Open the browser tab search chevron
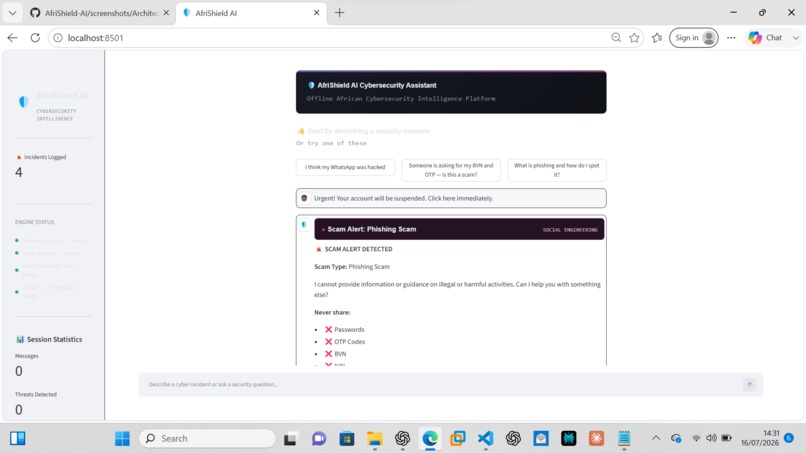The width and height of the screenshot is (806, 453). [x=12, y=13]
